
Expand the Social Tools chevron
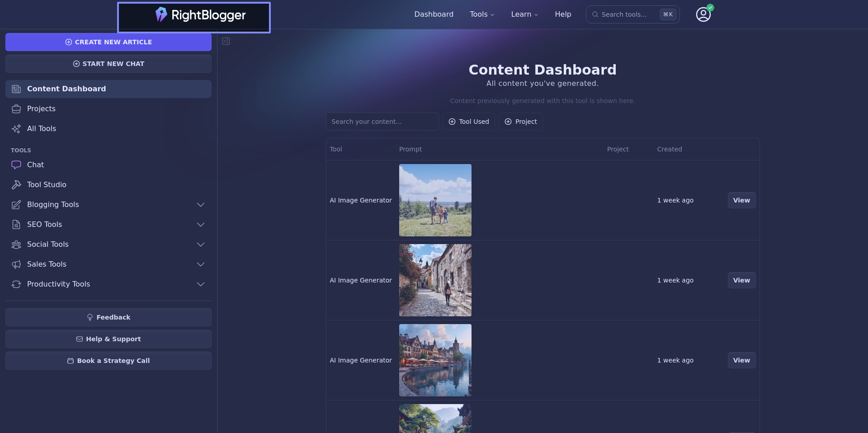point(201,245)
